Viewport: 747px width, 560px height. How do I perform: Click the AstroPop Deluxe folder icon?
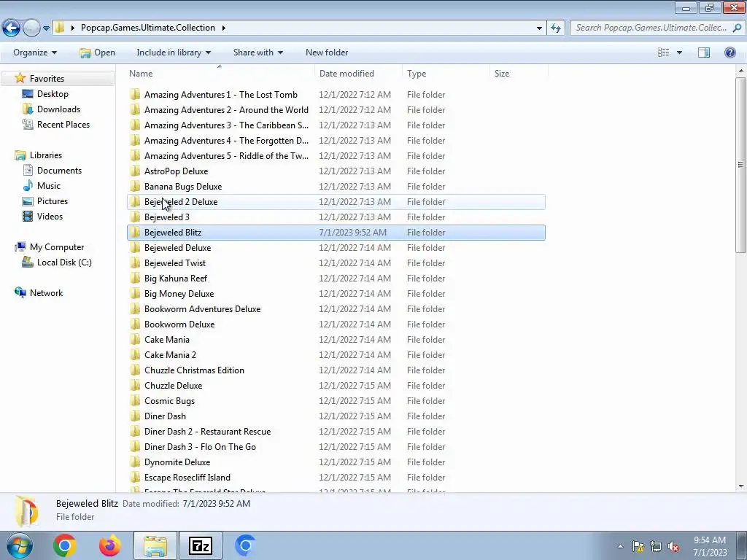click(135, 171)
